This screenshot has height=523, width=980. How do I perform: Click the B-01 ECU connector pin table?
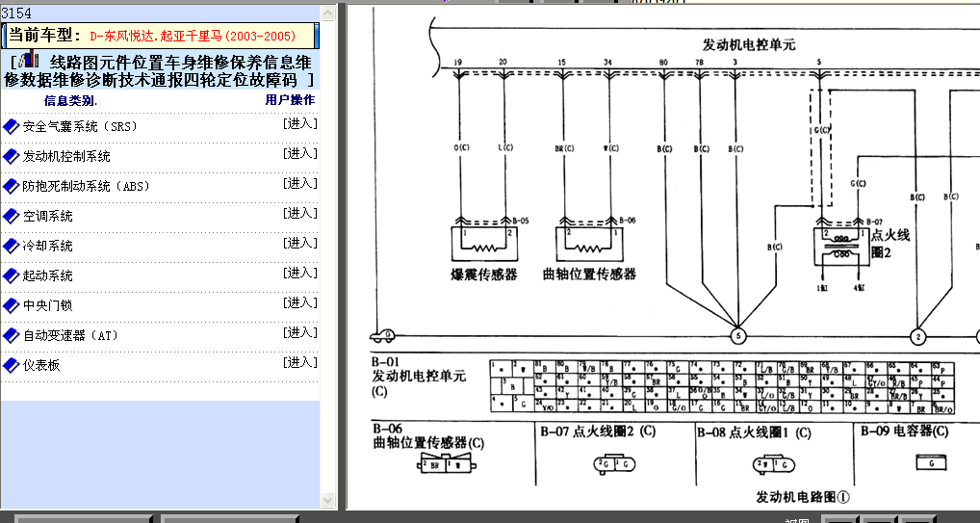pos(722,386)
